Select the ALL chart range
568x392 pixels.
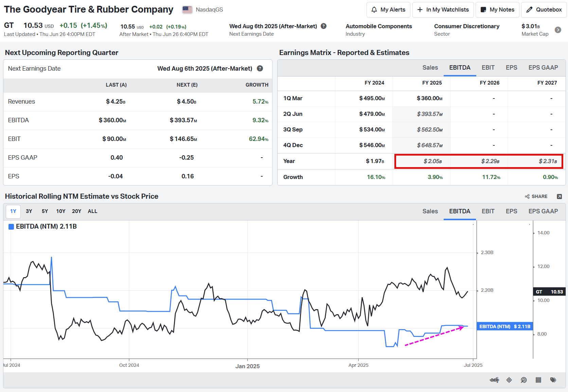[92, 211]
